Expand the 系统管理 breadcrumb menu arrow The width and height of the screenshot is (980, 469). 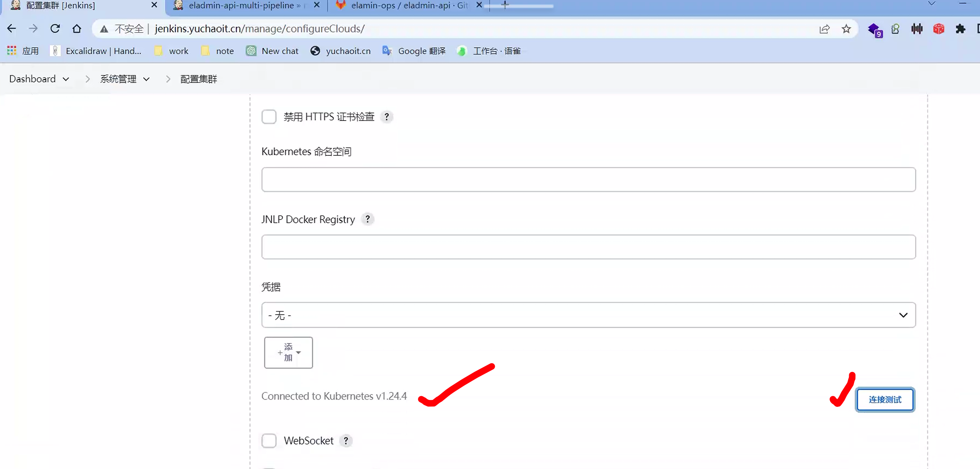[146, 79]
